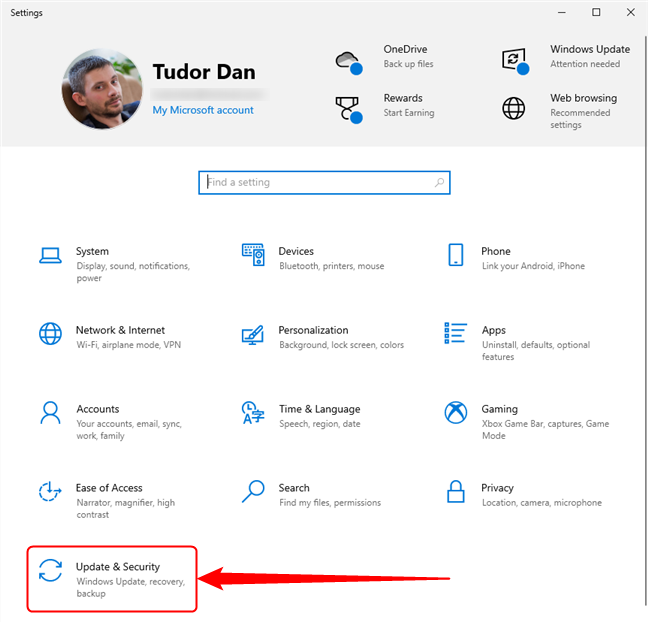
Task: Open the System category title
Action: pyautogui.click(x=93, y=251)
